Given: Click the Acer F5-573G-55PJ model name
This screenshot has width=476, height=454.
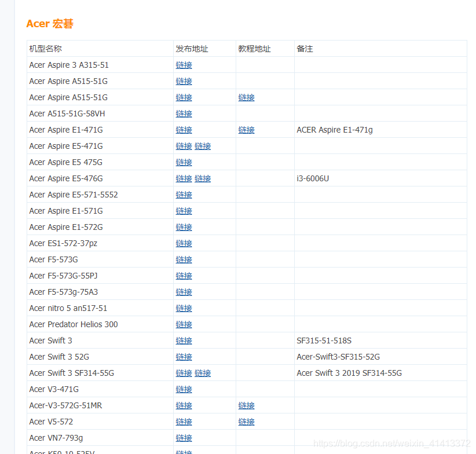Looking at the screenshot, I should coord(63,276).
